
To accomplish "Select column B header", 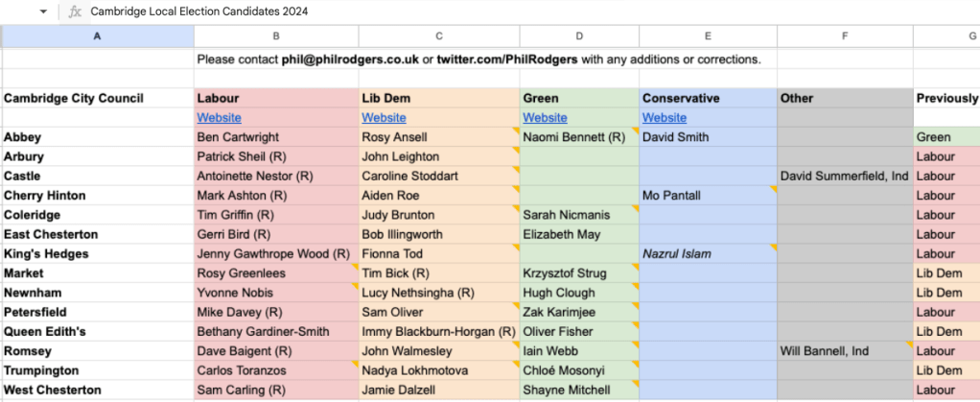I will (x=276, y=36).
